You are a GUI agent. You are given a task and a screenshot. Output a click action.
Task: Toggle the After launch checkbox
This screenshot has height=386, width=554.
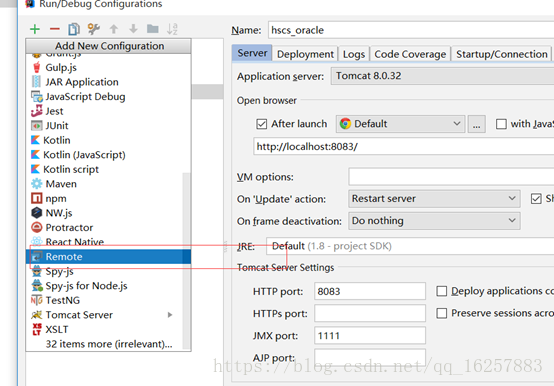(261, 124)
